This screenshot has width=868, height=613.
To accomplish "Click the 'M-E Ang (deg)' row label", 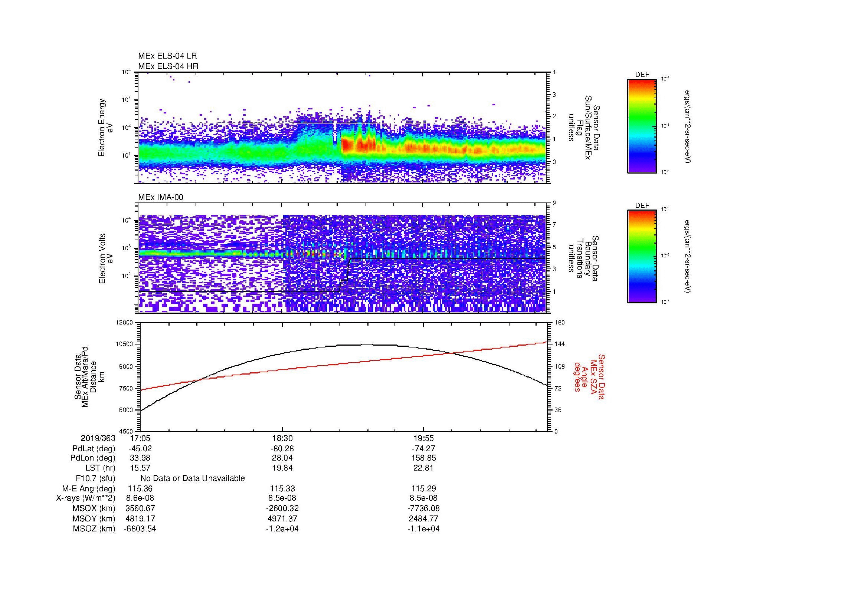I will [x=89, y=489].
